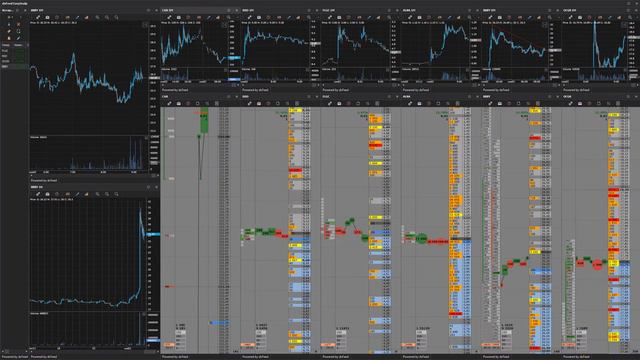The width and height of the screenshot is (640, 360).
Task: Select the blue pencil drawing tool in the large upper-left BBBY chart
Action: 77,18
